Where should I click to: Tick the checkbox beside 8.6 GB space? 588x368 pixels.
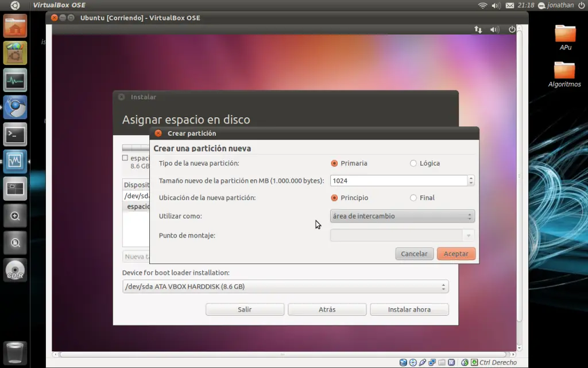125,158
